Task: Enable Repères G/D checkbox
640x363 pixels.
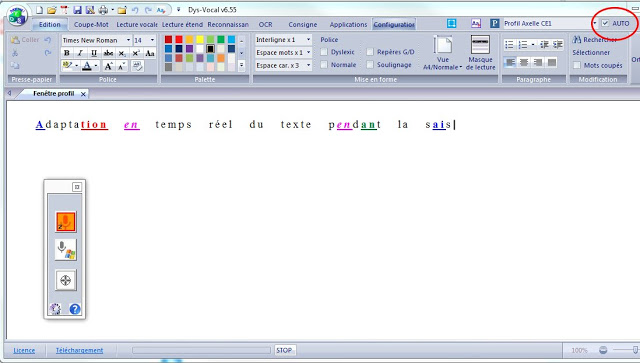Action: coord(370,52)
